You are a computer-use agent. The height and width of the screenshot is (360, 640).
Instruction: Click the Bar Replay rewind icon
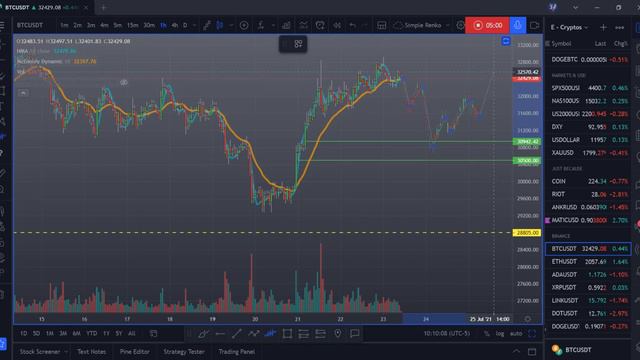337,25
